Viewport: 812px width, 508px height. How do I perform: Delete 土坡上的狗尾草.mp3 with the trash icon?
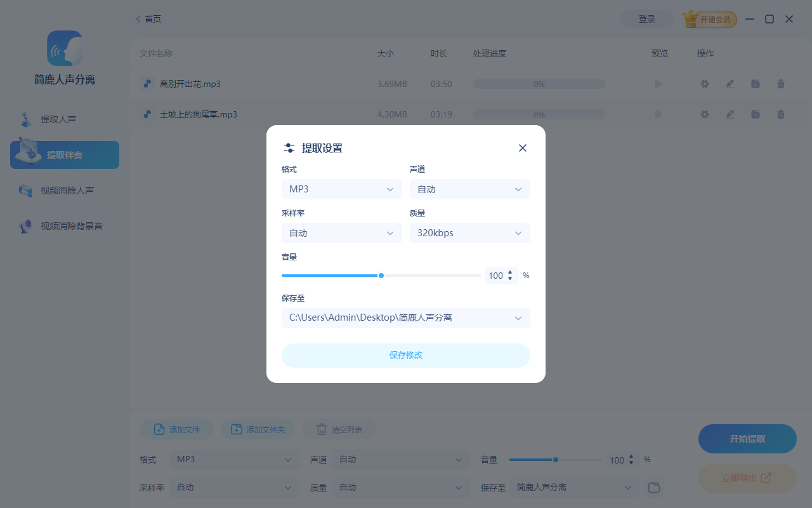[x=780, y=114]
